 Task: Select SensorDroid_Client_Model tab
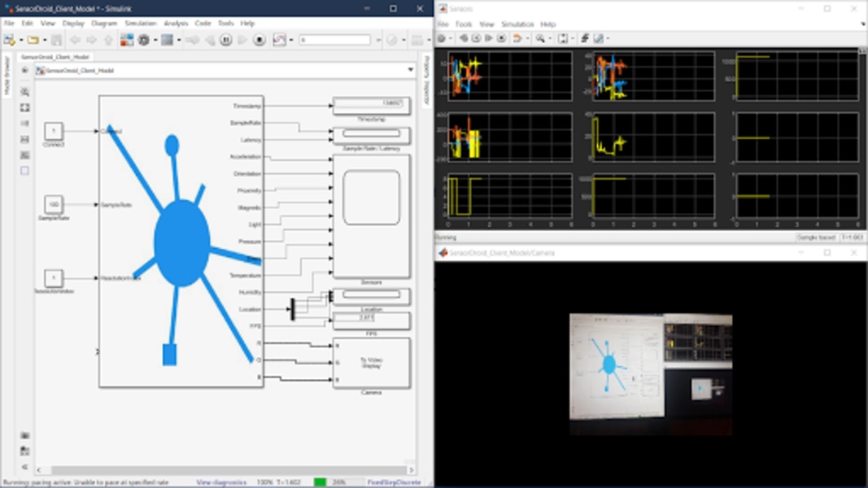point(55,57)
